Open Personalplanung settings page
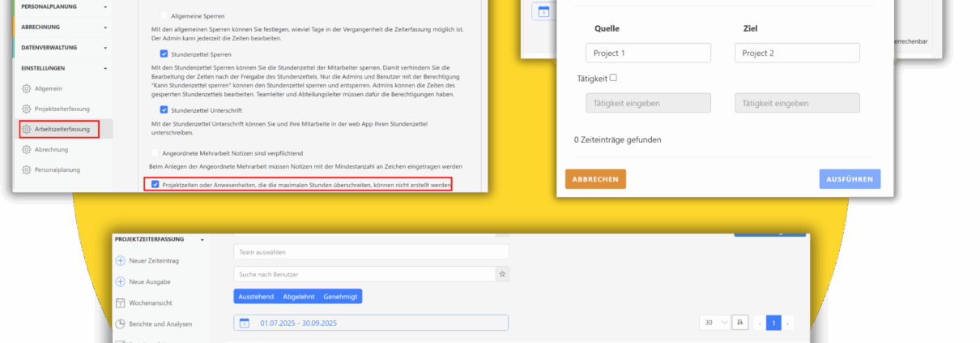The height and width of the screenshot is (343, 980). [x=58, y=169]
